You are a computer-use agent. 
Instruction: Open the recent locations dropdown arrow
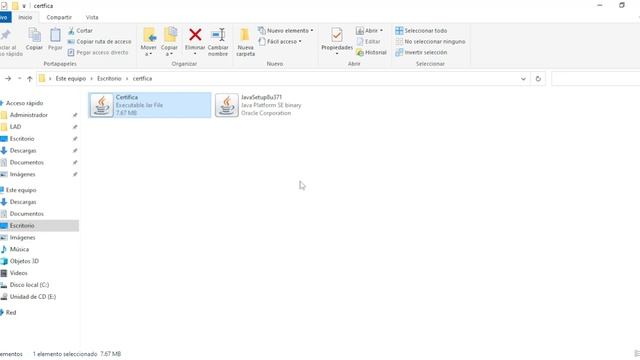point(20,78)
